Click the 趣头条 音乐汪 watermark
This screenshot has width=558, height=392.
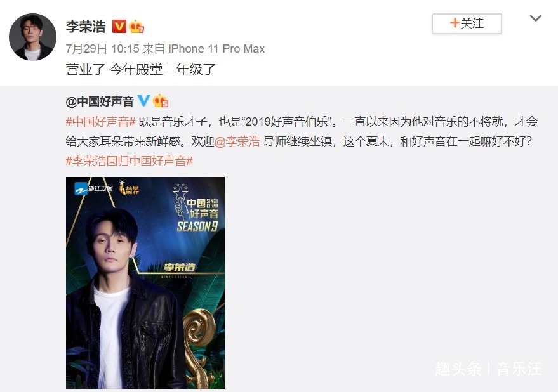coord(488,369)
